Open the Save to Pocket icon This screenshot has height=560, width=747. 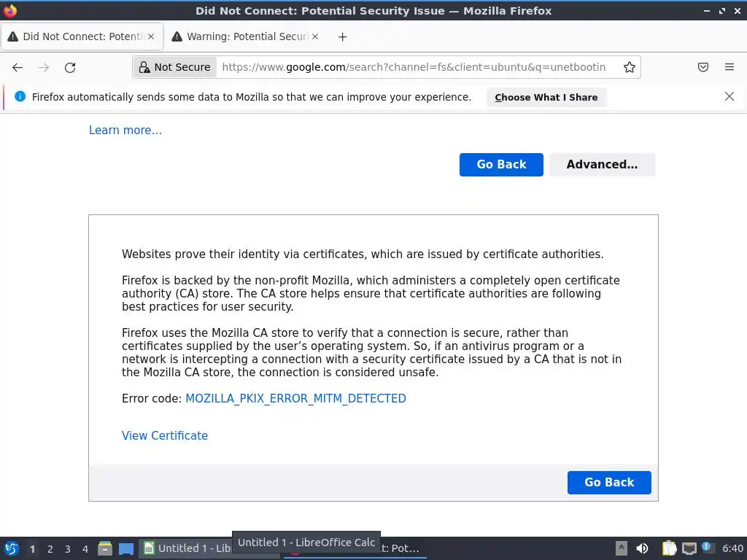[703, 67]
